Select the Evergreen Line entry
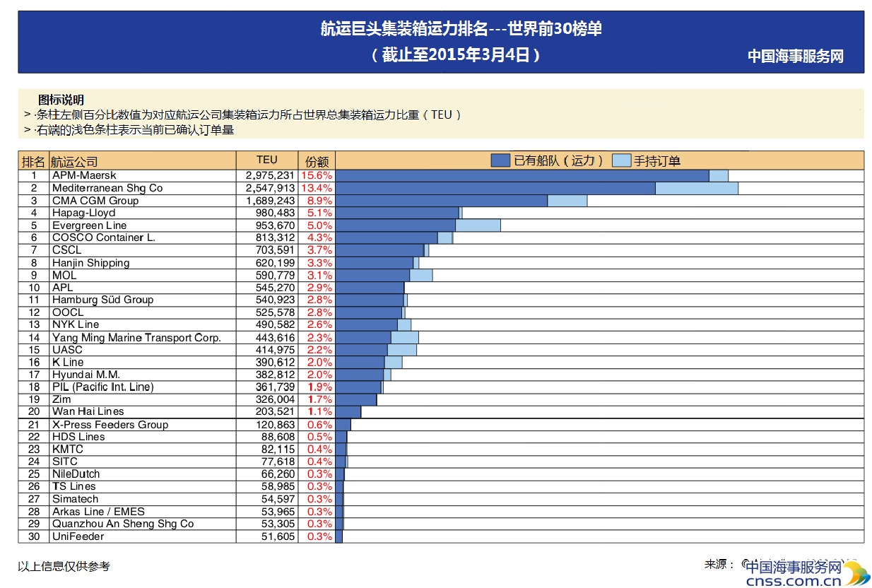 point(89,225)
